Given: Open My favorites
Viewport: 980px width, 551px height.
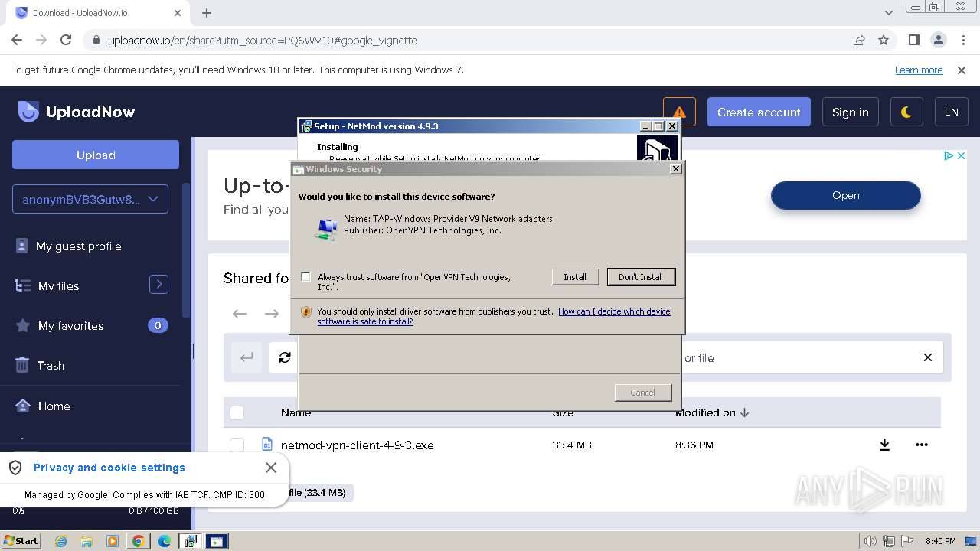Looking at the screenshot, I should [x=70, y=326].
